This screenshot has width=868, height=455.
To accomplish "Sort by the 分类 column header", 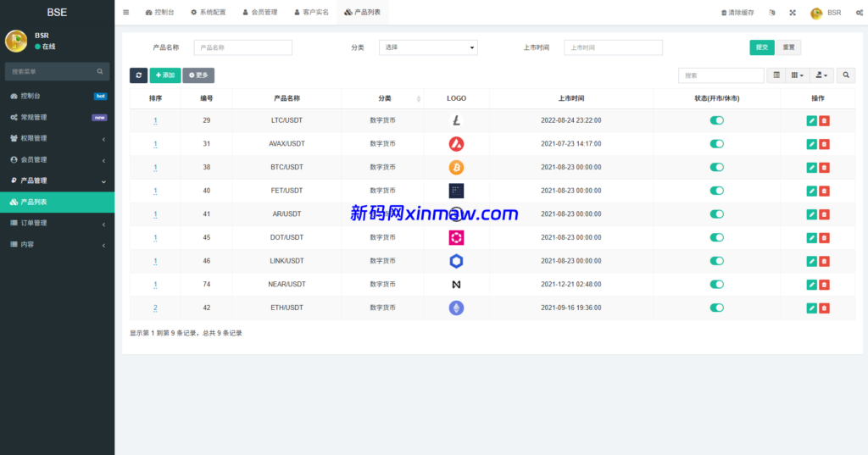I will tap(385, 98).
